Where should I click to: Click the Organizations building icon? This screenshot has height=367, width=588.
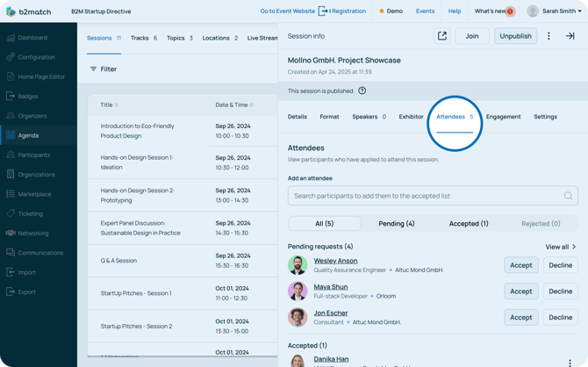point(11,174)
